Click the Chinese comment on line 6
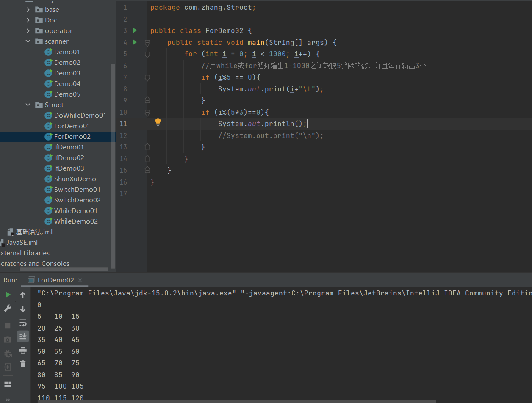Viewport: 532px width, 403px height. tap(313, 66)
